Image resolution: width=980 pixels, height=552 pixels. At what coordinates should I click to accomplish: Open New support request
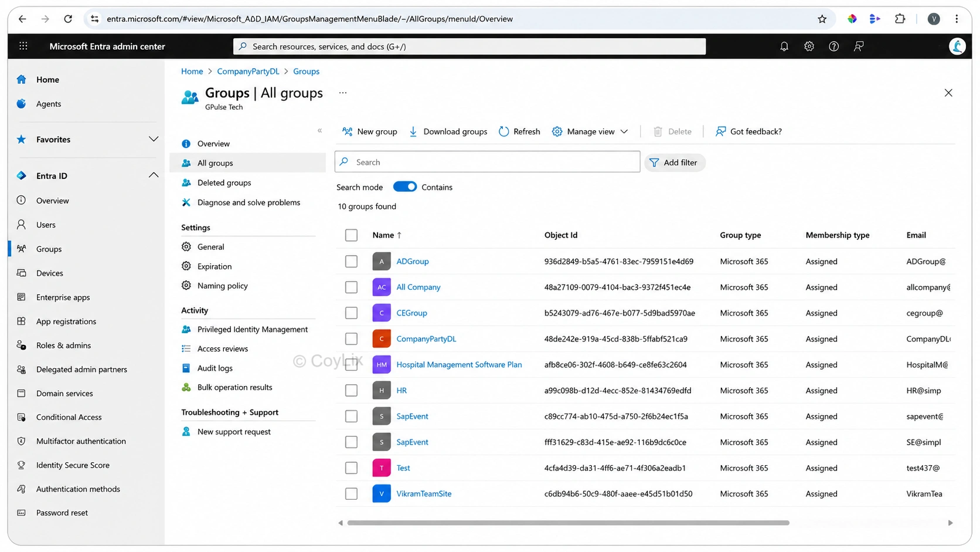pyautogui.click(x=233, y=432)
